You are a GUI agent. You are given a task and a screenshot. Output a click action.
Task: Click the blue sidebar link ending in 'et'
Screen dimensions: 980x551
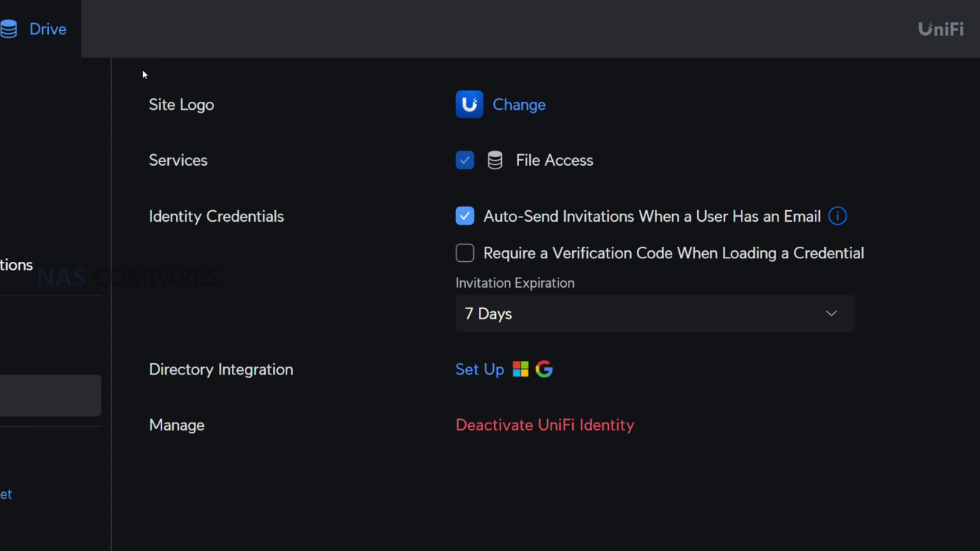(x=6, y=494)
